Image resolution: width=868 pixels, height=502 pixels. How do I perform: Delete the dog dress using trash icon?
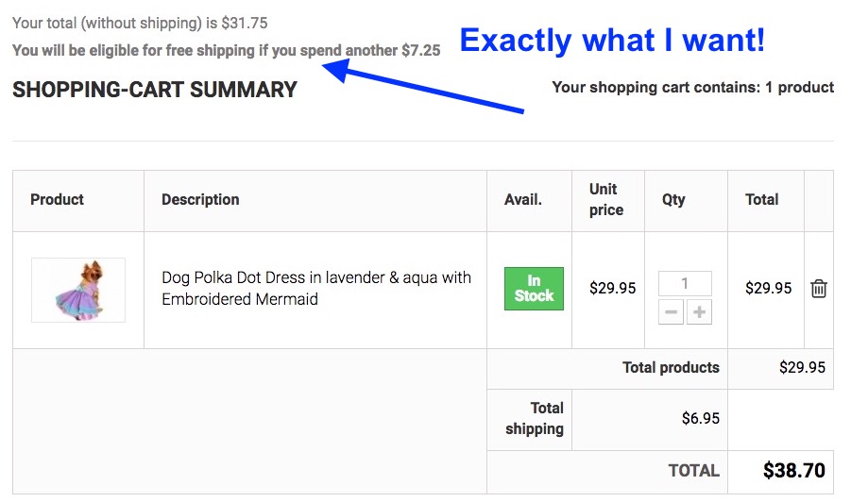[x=818, y=289]
